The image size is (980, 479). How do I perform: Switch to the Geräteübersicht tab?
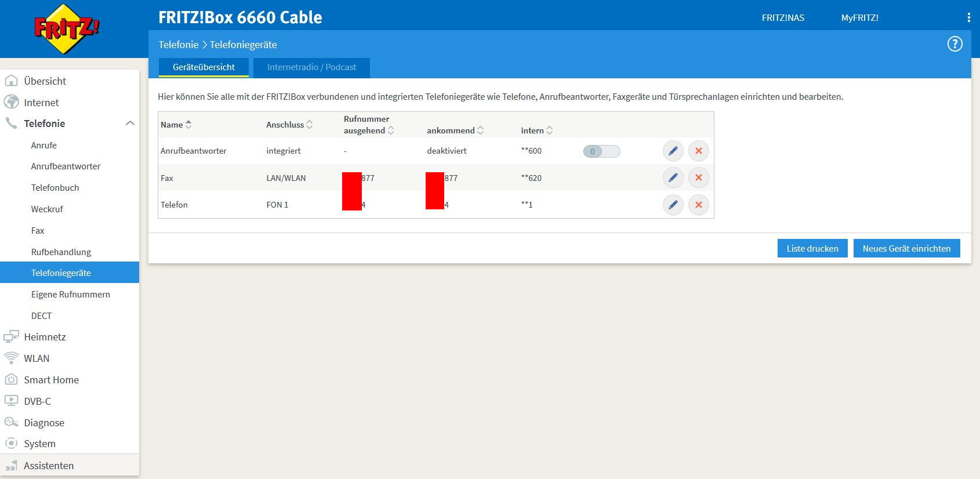point(204,67)
